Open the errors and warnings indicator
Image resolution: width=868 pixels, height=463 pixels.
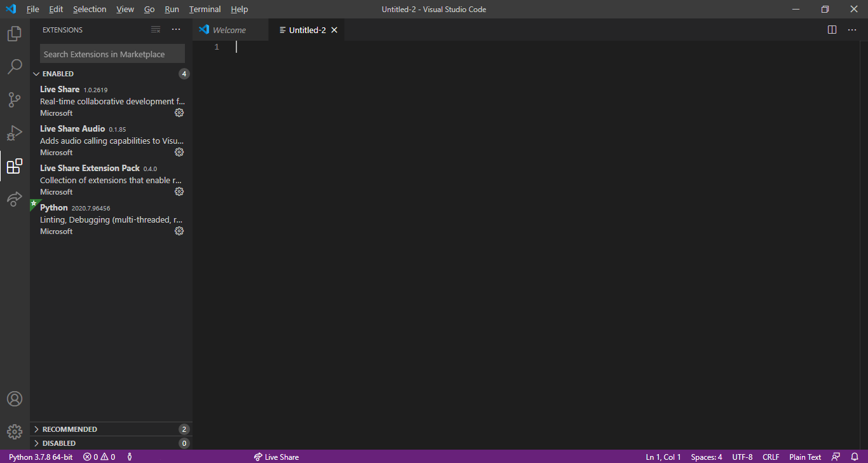click(x=99, y=457)
